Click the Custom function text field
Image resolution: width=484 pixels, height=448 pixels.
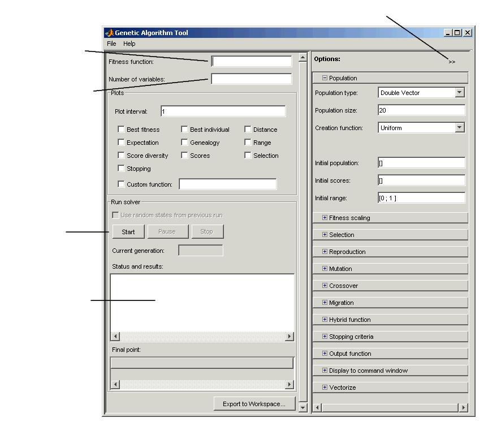coord(228,184)
